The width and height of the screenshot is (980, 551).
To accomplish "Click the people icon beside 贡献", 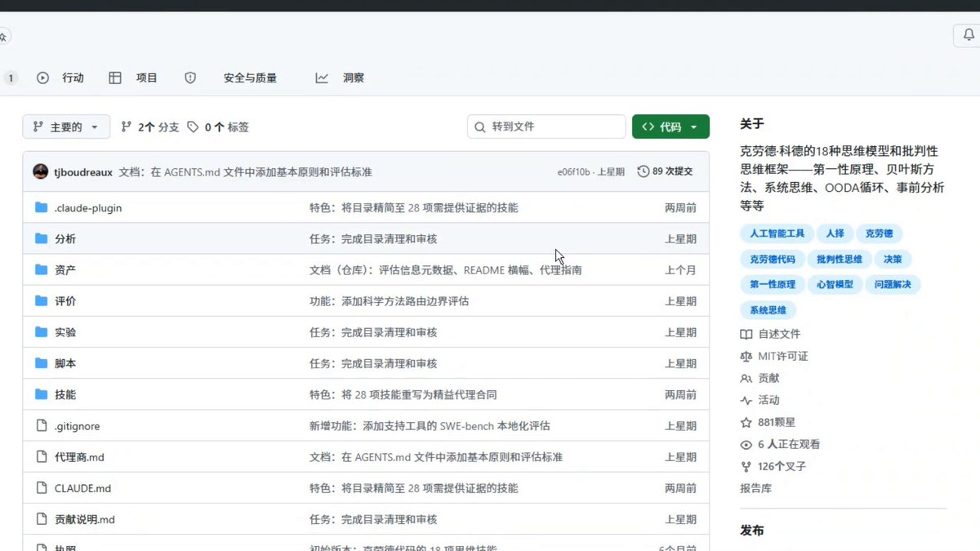I will point(746,378).
